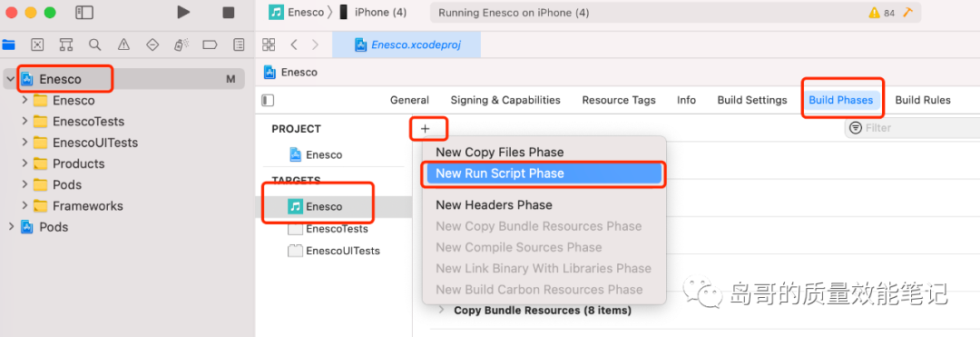Run the project with the Play button
The image size is (980, 337).
[x=183, y=12]
